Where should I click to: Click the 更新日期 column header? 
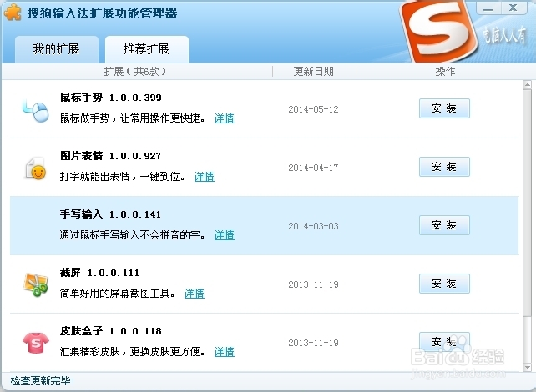click(314, 72)
